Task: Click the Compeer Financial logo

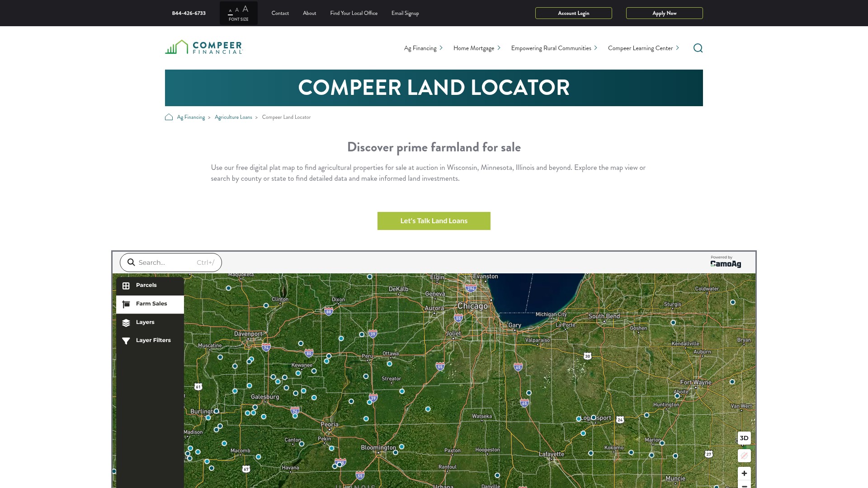Action: coord(203,47)
